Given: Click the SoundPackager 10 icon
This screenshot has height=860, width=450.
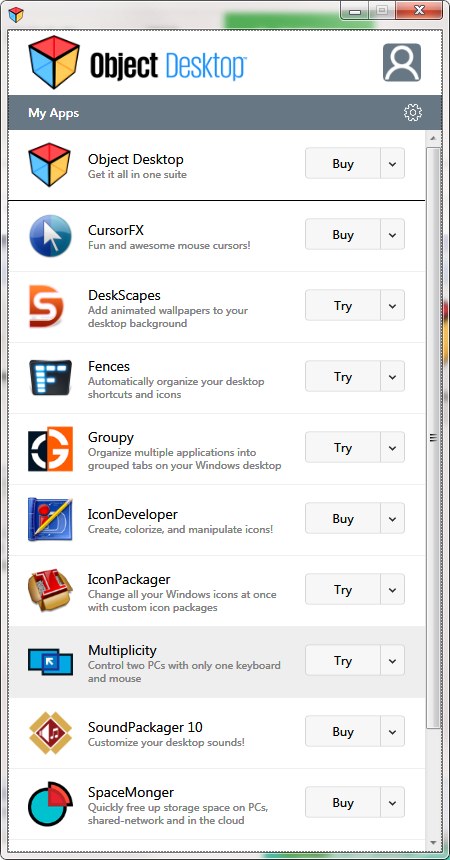Looking at the screenshot, I should [50, 732].
